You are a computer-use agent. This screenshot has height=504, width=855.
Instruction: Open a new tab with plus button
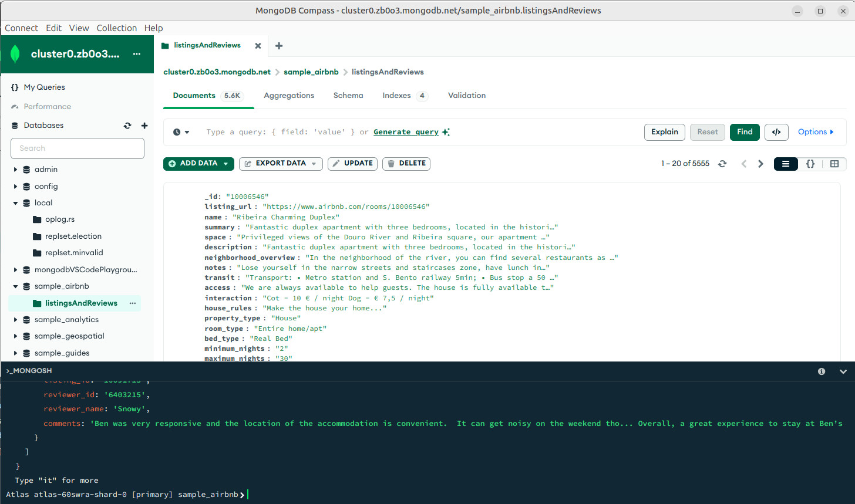(279, 46)
